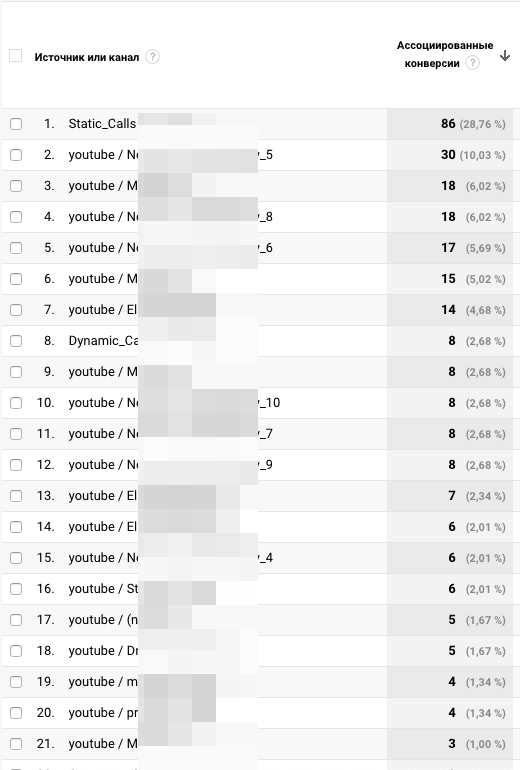Toggle checkbox for row 10
This screenshot has width=520, height=770.
click(x=16, y=403)
